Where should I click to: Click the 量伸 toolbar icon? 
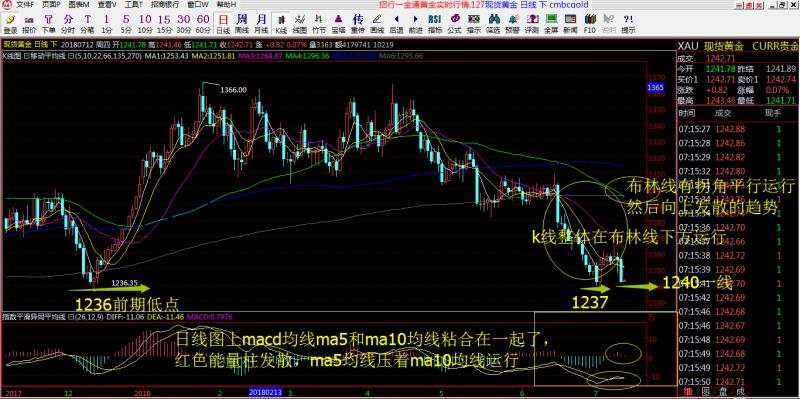[x=358, y=23]
